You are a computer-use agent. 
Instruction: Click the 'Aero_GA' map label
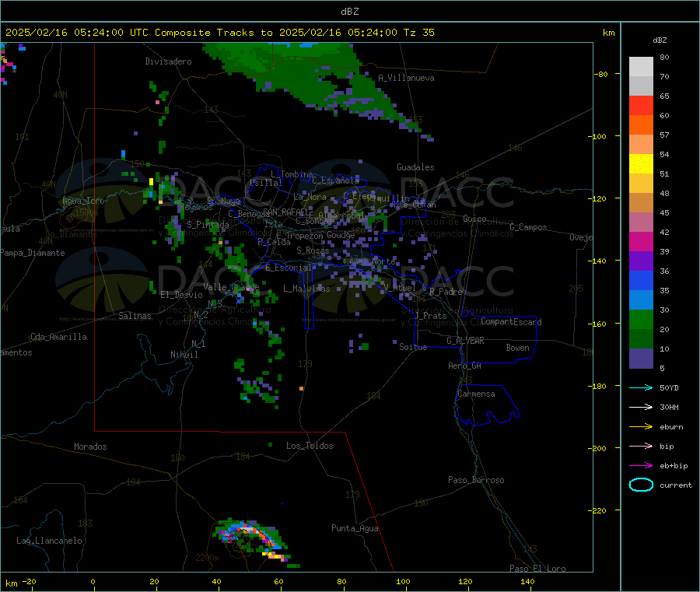pyautogui.click(x=465, y=366)
